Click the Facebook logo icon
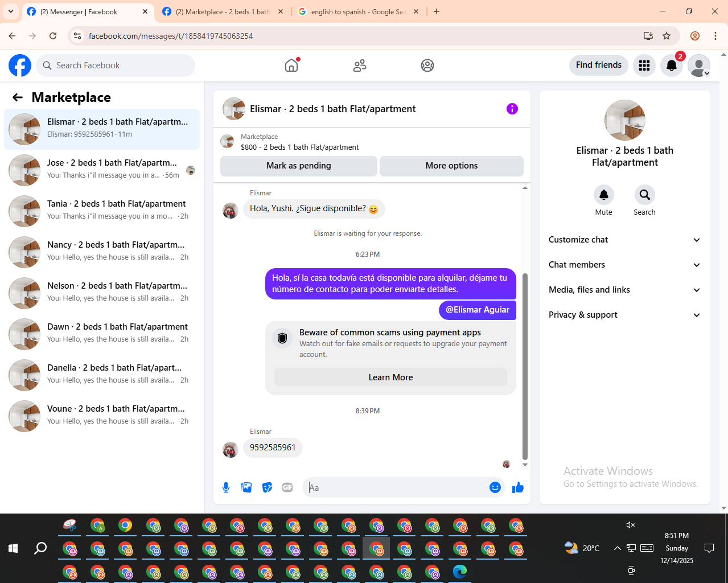 click(x=20, y=65)
